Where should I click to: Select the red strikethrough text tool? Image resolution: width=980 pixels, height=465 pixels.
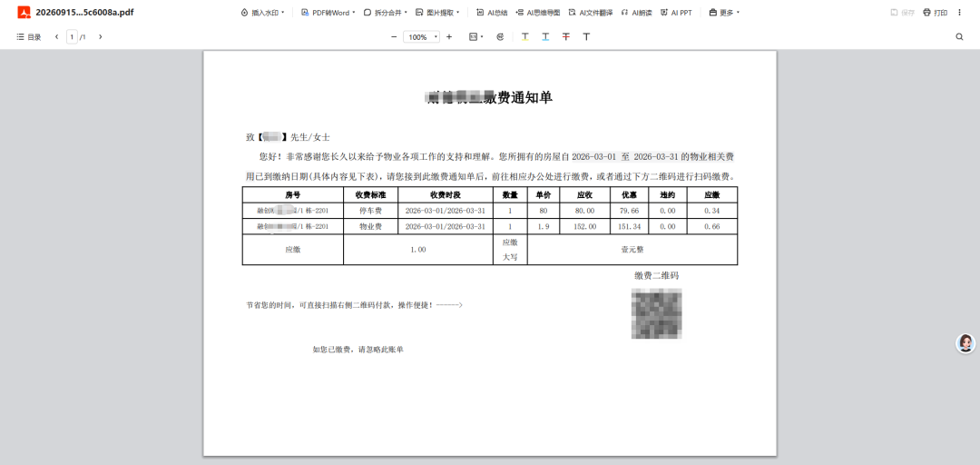565,37
